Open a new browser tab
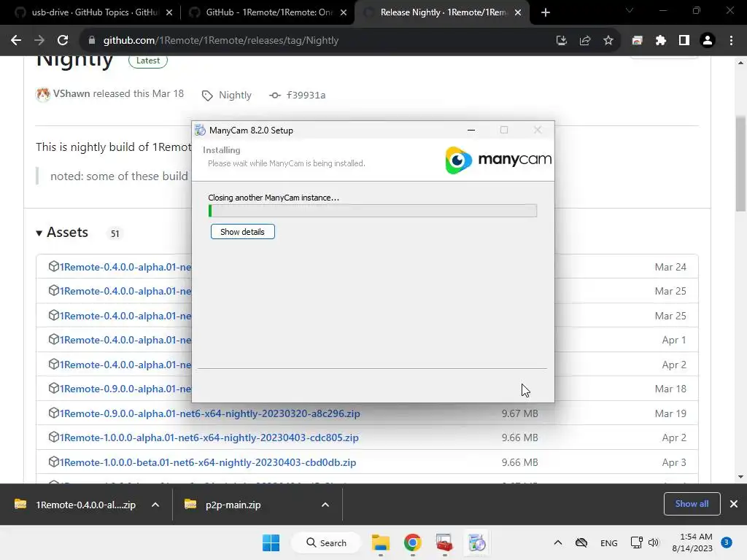The width and height of the screenshot is (747, 560). coord(546,12)
